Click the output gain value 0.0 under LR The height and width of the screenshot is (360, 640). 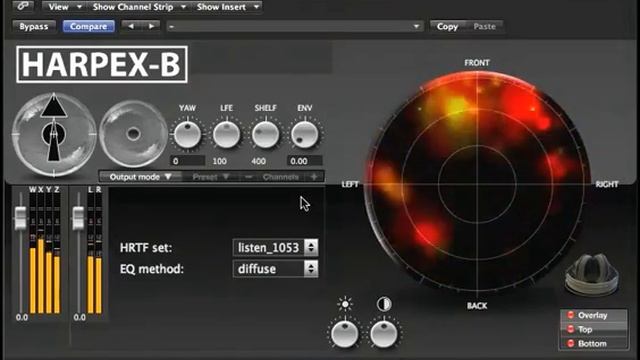[80, 318]
